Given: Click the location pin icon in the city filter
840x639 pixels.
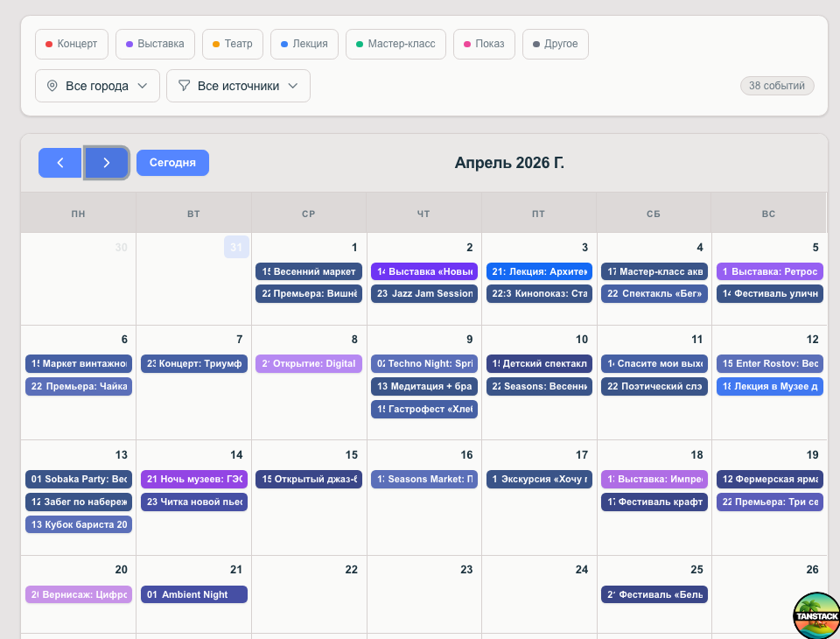Looking at the screenshot, I should pyautogui.click(x=53, y=86).
